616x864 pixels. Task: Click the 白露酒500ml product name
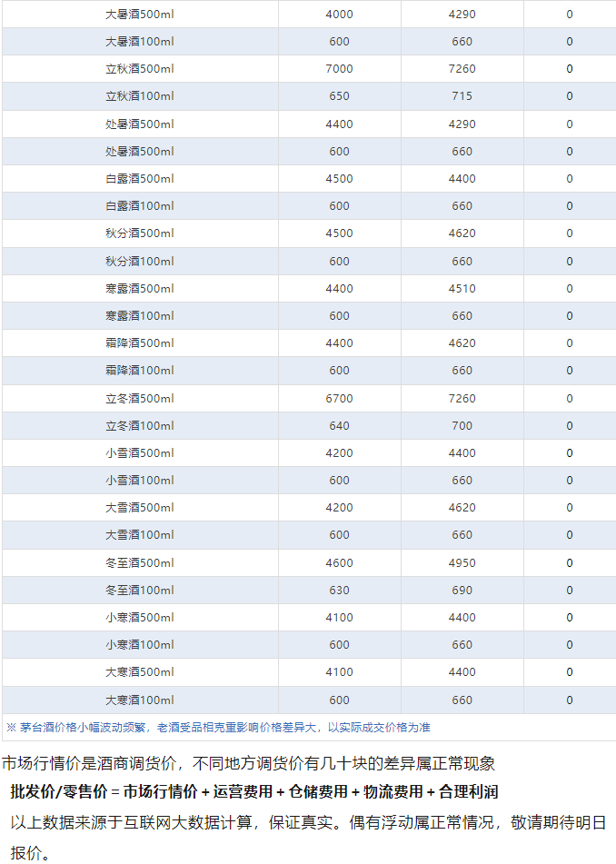click(x=140, y=179)
